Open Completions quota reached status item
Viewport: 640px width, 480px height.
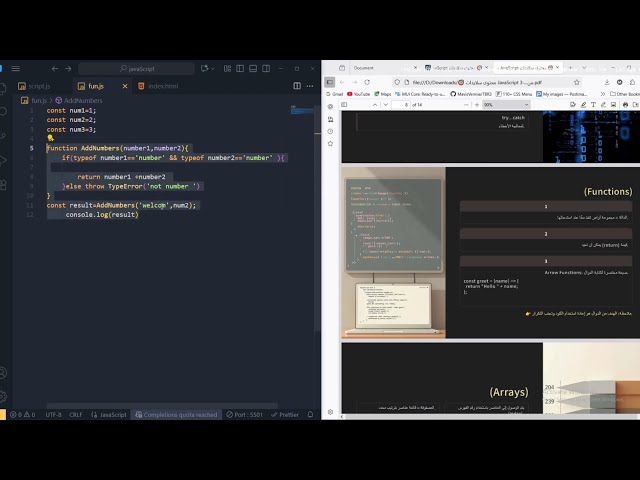click(176, 415)
